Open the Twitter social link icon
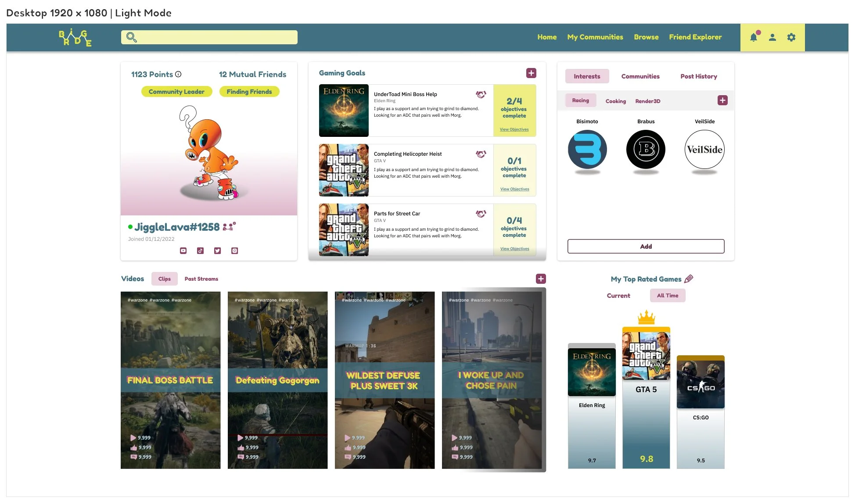Image resolution: width=855 pixels, height=504 pixels. [x=217, y=250]
